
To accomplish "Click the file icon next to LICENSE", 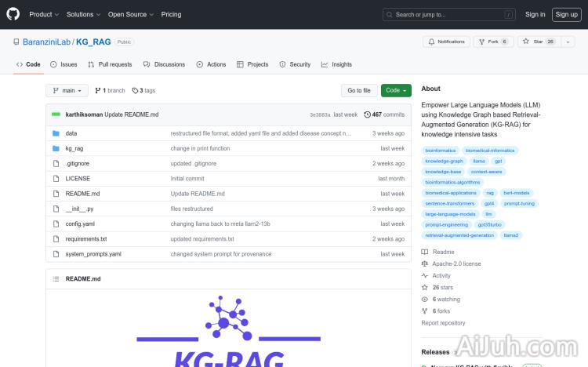I will [56, 179].
